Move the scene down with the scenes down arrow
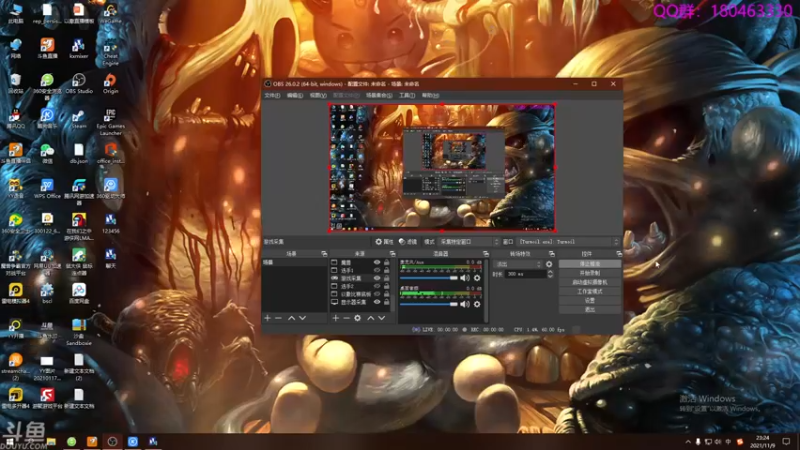This screenshot has height=450, width=800. click(303, 318)
